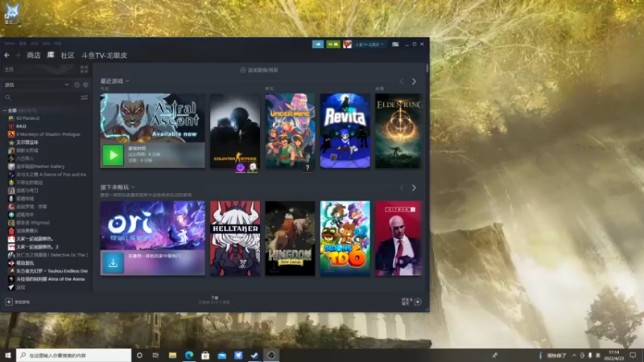
Task: Go back with the left arrow
Action: [x=7, y=55]
